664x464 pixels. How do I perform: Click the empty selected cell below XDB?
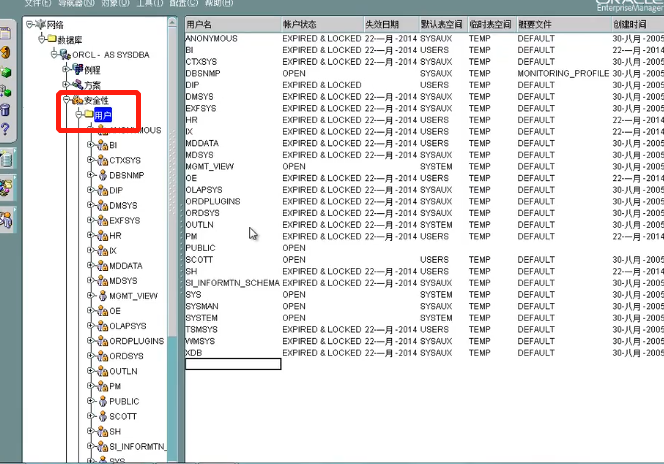tap(233, 364)
